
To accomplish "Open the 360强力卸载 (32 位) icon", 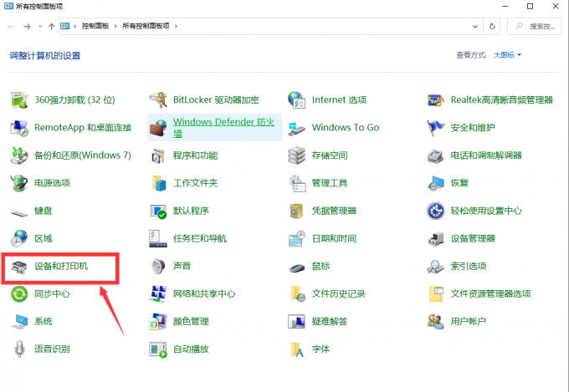I will (x=19, y=99).
